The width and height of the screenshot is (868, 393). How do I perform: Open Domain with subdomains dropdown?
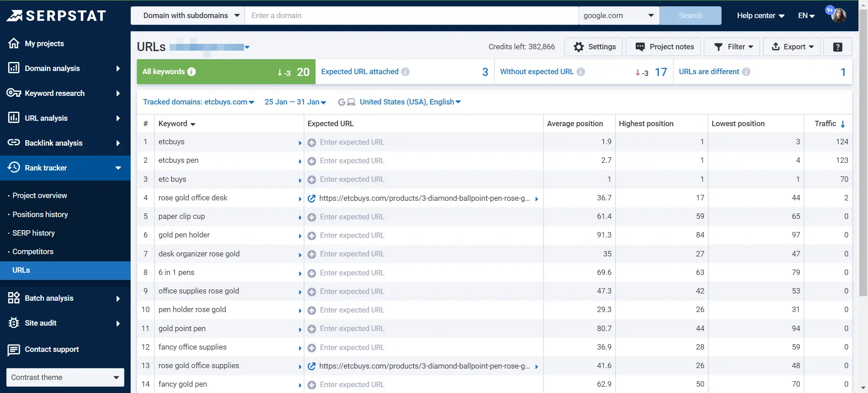(188, 15)
